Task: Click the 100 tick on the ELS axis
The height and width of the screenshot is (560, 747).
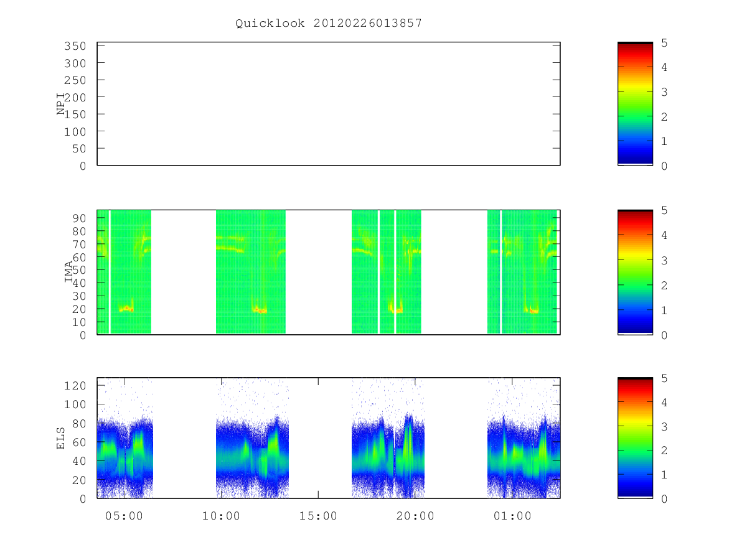Action: pos(75,404)
